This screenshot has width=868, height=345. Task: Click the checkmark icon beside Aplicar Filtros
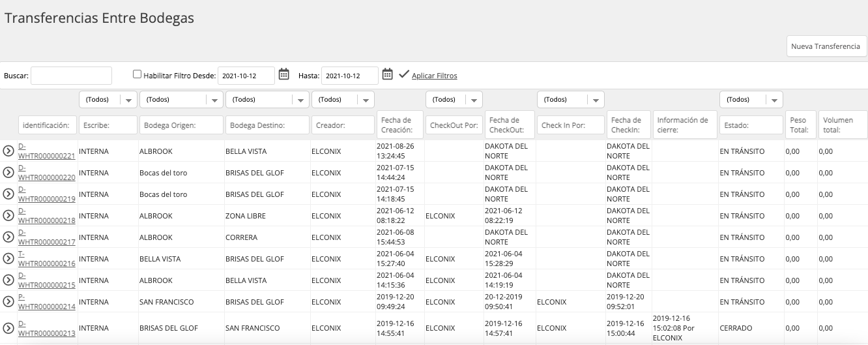click(x=403, y=74)
